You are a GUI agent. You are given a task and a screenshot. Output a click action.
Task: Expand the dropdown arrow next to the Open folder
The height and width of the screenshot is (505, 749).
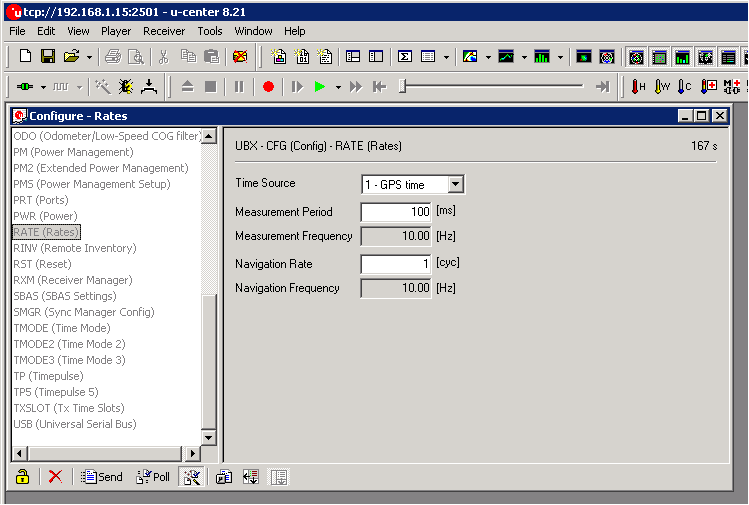[x=89, y=57]
